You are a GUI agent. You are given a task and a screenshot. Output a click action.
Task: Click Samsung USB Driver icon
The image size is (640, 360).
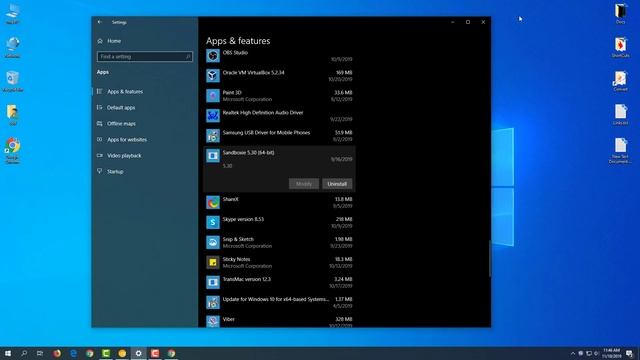(x=213, y=136)
